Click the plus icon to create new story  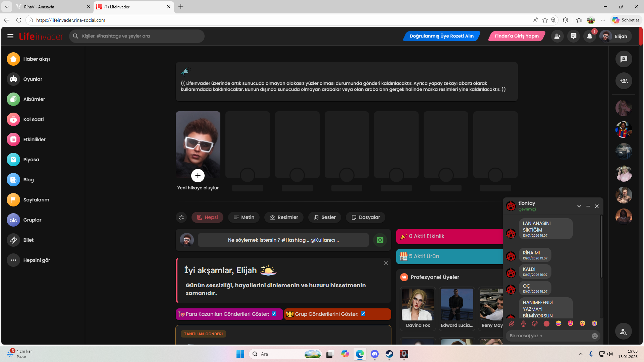click(198, 176)
